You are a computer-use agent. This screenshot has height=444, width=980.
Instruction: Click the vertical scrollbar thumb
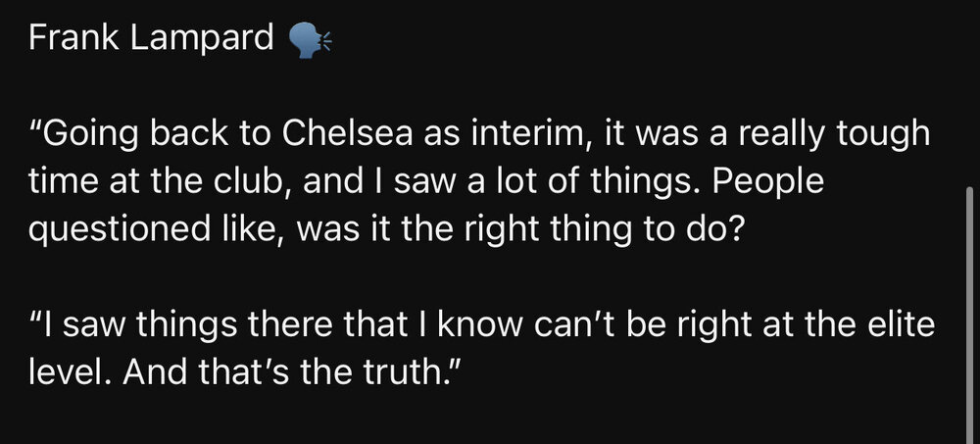pos(969,315)
